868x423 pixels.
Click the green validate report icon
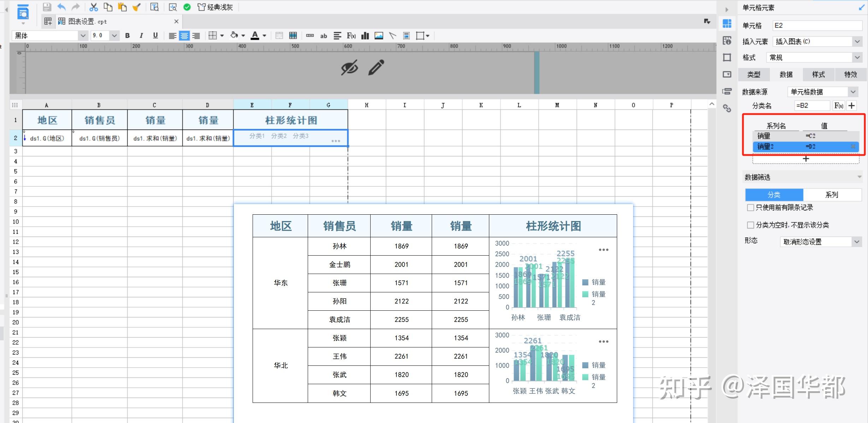[187, 7]
